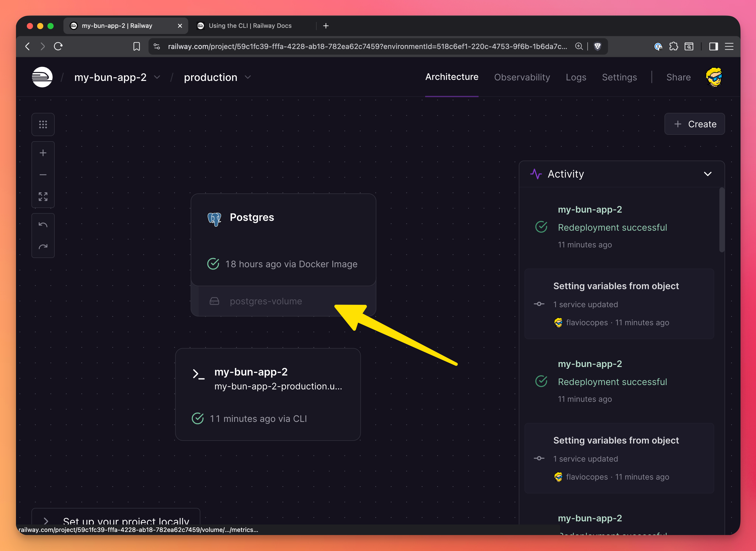Click the Create button
The height and width of the screenshot is (551, 756).
[x=695, y=124]
